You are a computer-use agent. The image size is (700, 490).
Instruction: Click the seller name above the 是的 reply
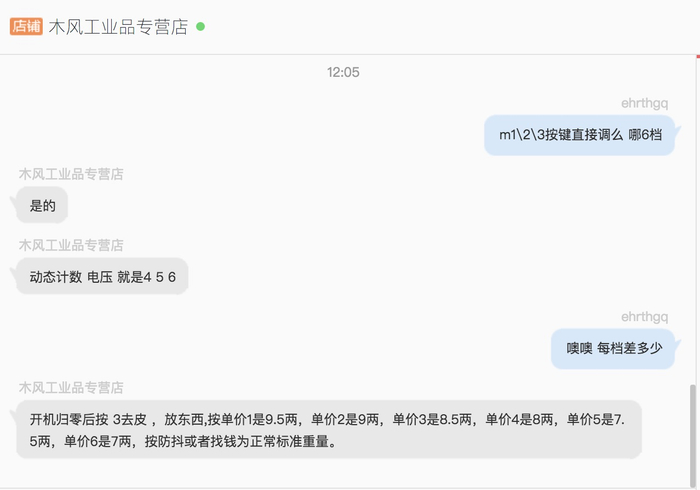click(x=71, y=174)
